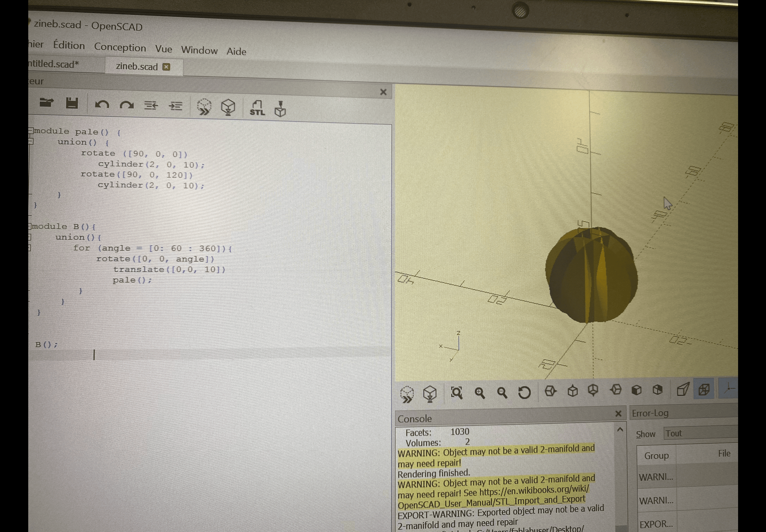Open the Édition menu

point(69,45)
